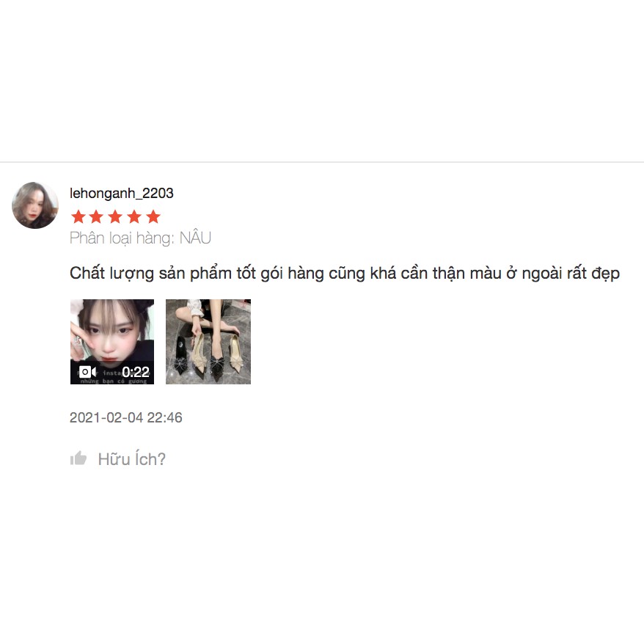Click the thumbs-up helpful icon
This screenshot has width=644, height=644.
tap(78, 458)
